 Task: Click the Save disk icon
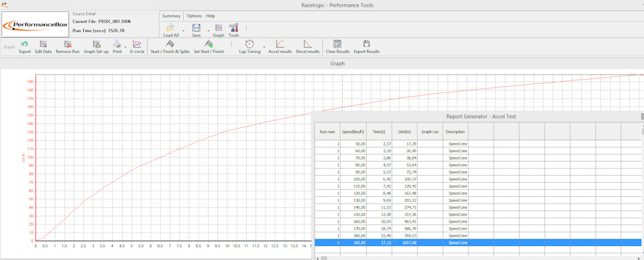coord(197,28)
